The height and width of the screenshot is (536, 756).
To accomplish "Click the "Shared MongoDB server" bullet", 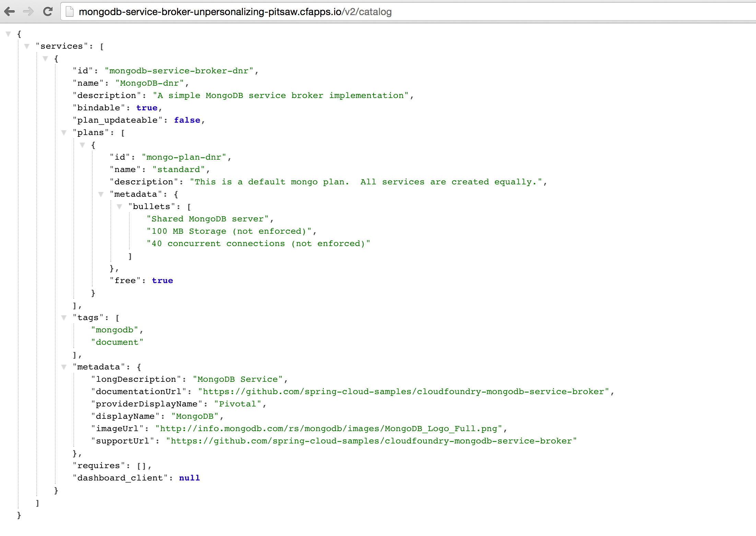I will point(208,219).
